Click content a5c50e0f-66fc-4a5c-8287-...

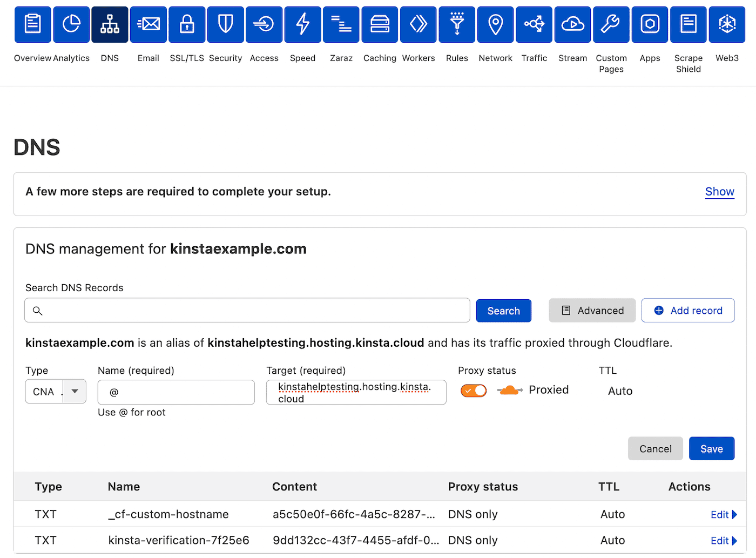(x=354, y=515)
